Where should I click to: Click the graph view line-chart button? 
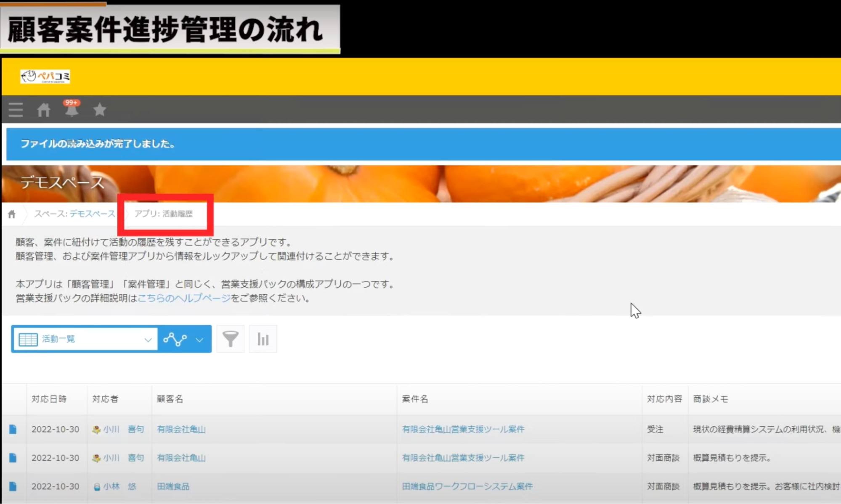tap(175, 339)
